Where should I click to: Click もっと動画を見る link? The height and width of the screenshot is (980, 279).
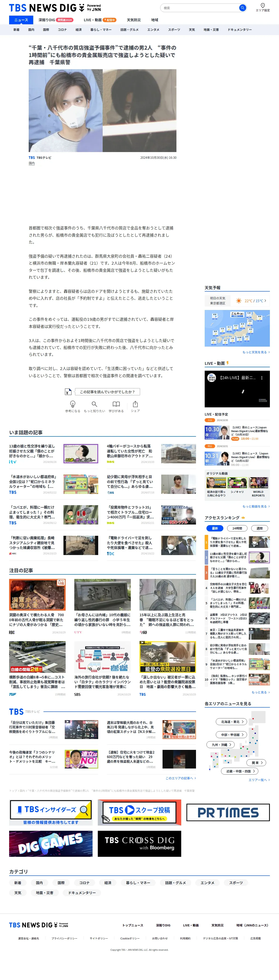pyautogui.click(x=256, y=506)
